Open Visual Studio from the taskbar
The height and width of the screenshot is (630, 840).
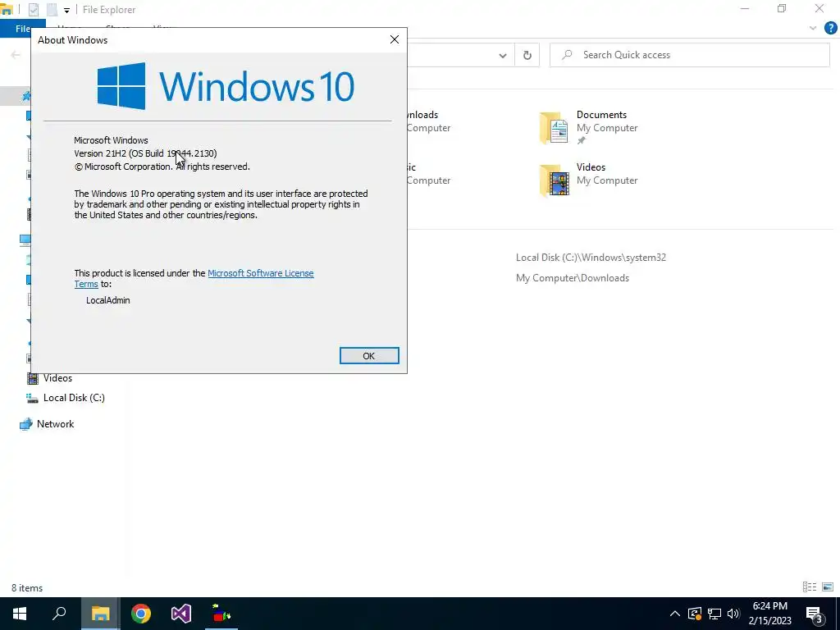click(x=181, y=614)
